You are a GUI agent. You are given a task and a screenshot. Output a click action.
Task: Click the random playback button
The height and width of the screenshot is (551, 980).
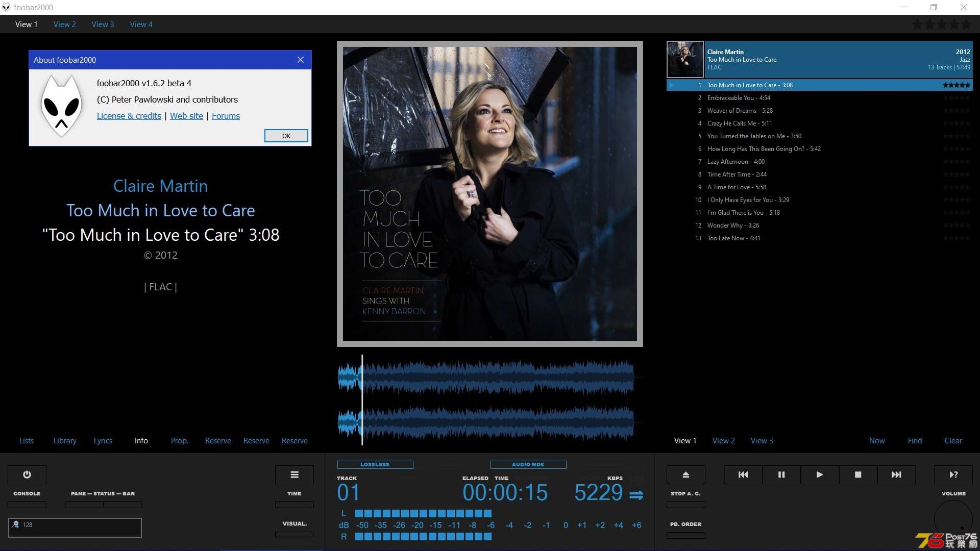point(953,474)
